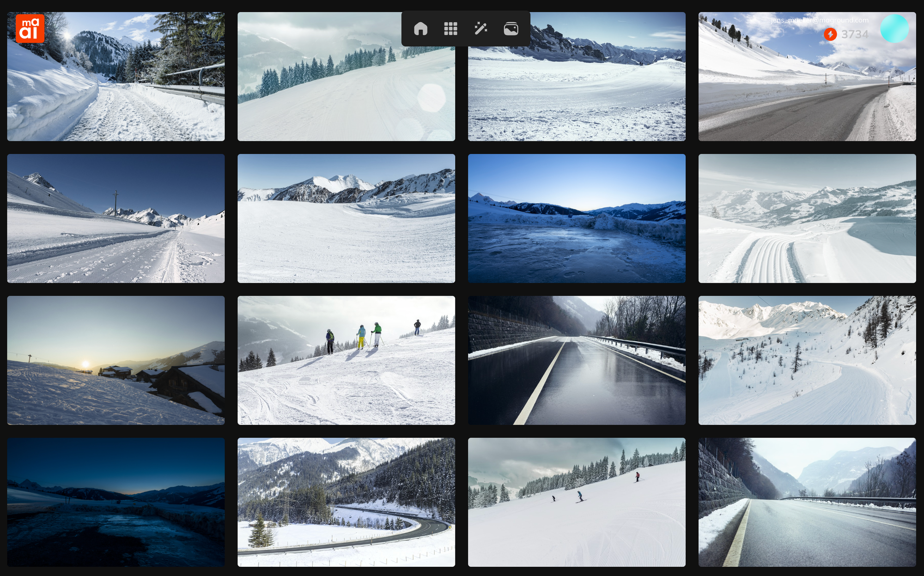Select the wet asphalt road with white line photo
The width and height of the screenshot is (924, 576).
pyautogui.click(x=577, y=360)
